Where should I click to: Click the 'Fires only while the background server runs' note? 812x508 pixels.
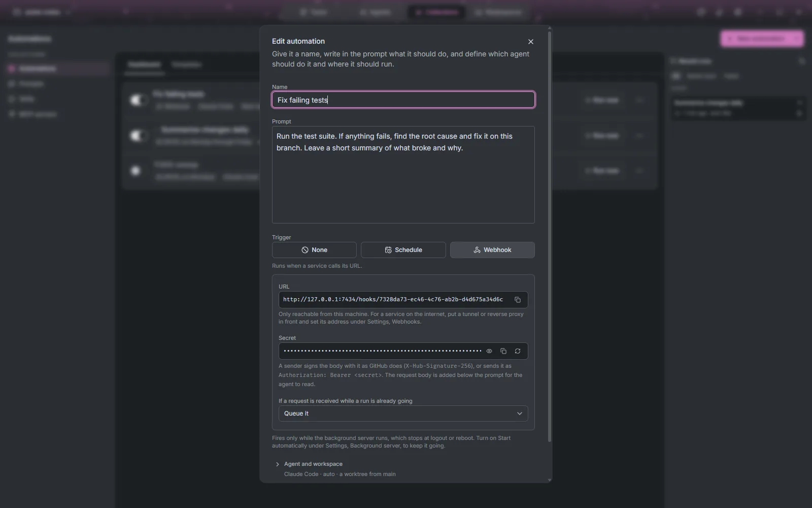(x=391, y=442)
